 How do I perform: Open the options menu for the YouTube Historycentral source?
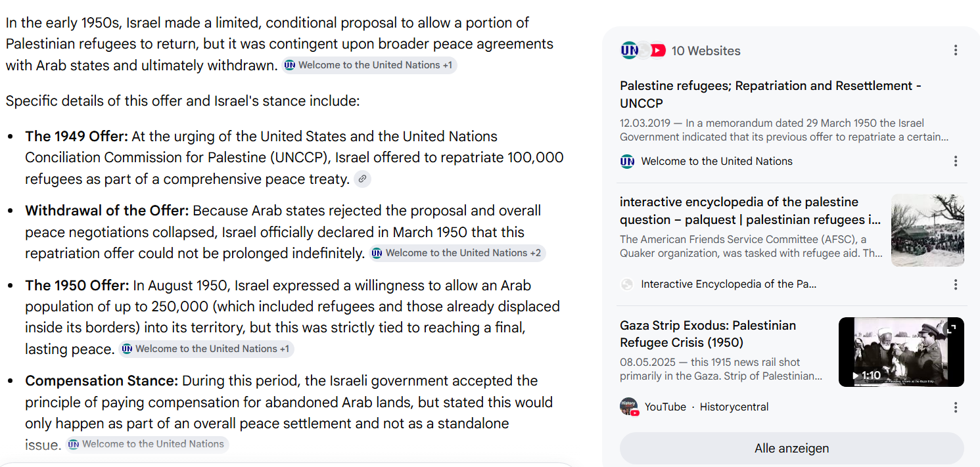[955, 407]
